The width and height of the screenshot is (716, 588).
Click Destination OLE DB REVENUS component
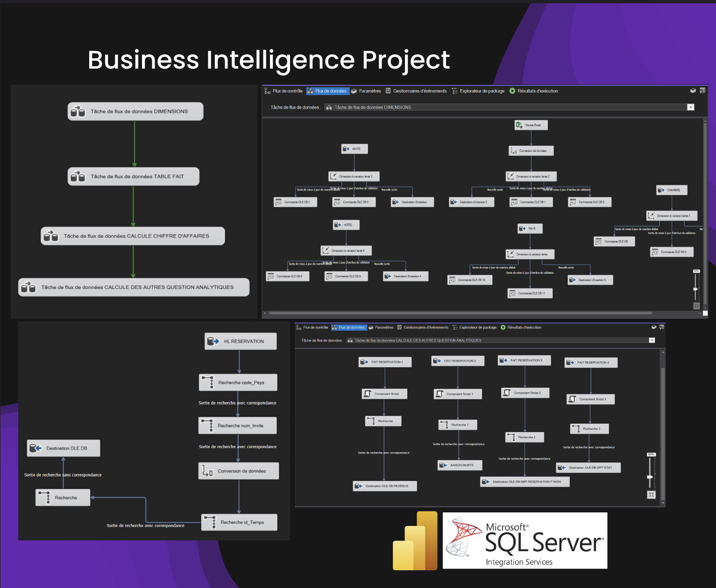click(385, 486)
